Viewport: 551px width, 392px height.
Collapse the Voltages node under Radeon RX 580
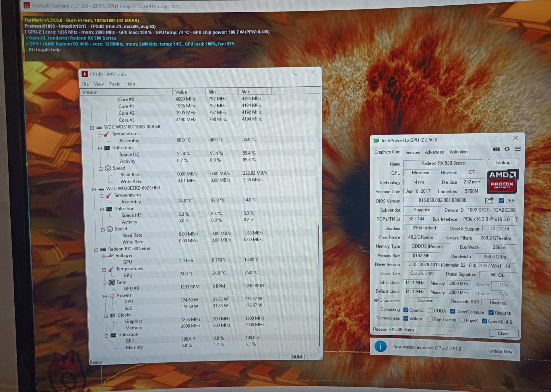click(104, 256)
